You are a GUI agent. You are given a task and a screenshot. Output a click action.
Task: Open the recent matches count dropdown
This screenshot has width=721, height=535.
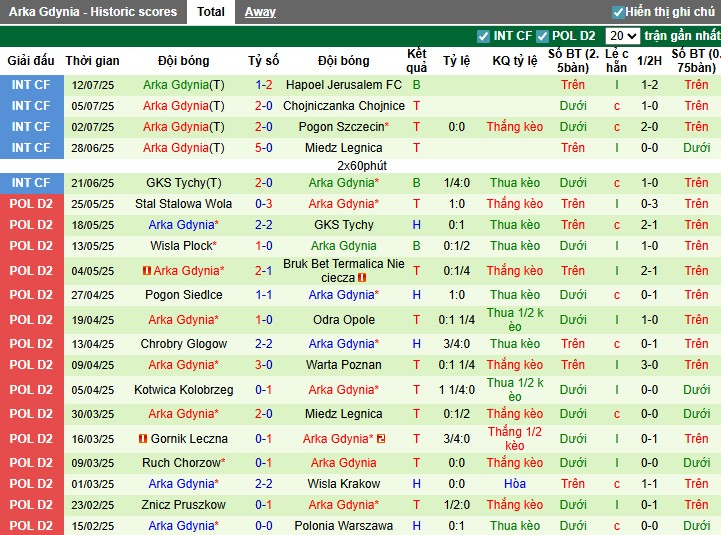point(622,36)
